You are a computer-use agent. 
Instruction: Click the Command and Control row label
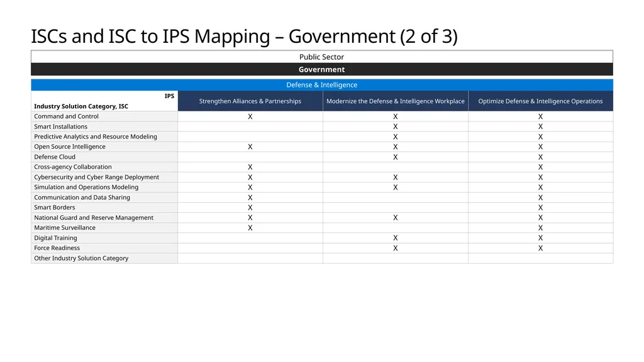(x=66, y=116)
